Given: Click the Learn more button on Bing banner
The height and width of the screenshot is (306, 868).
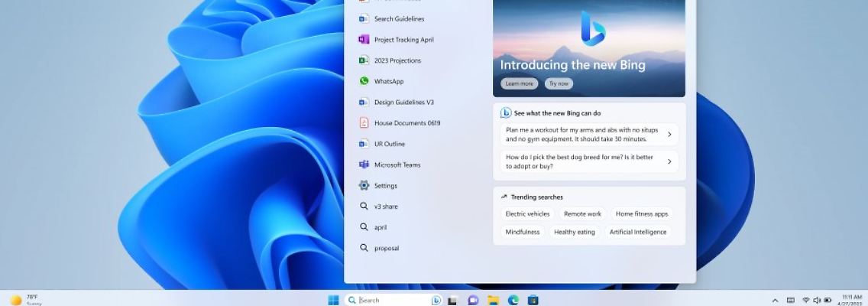Looking at the screenshot, I should [x=520, y=83].
